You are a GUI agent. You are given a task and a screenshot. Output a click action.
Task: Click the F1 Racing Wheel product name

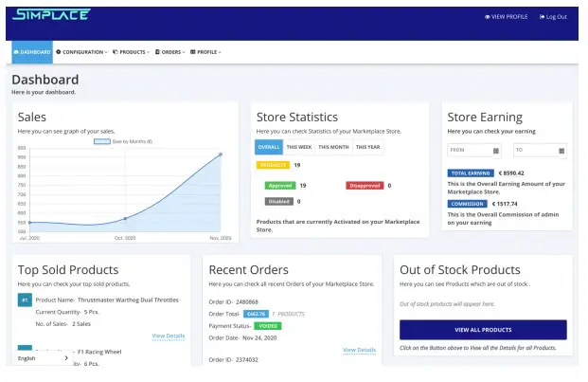tap(99, 352)
